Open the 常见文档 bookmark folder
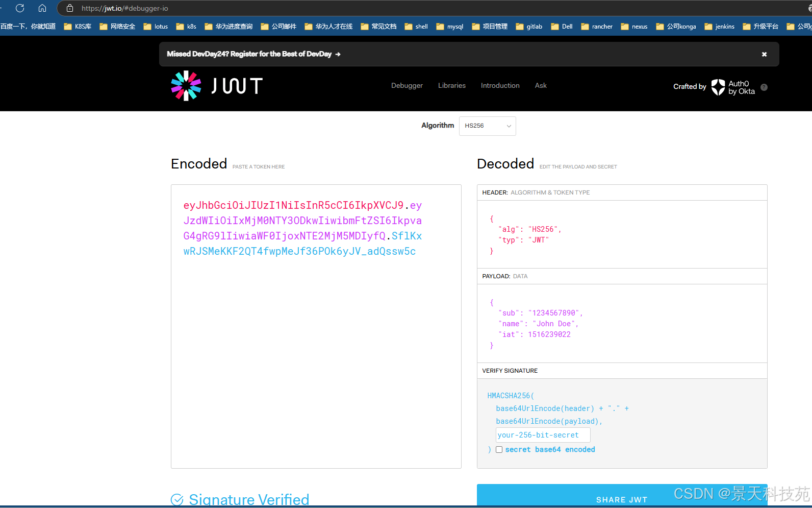 378,27
